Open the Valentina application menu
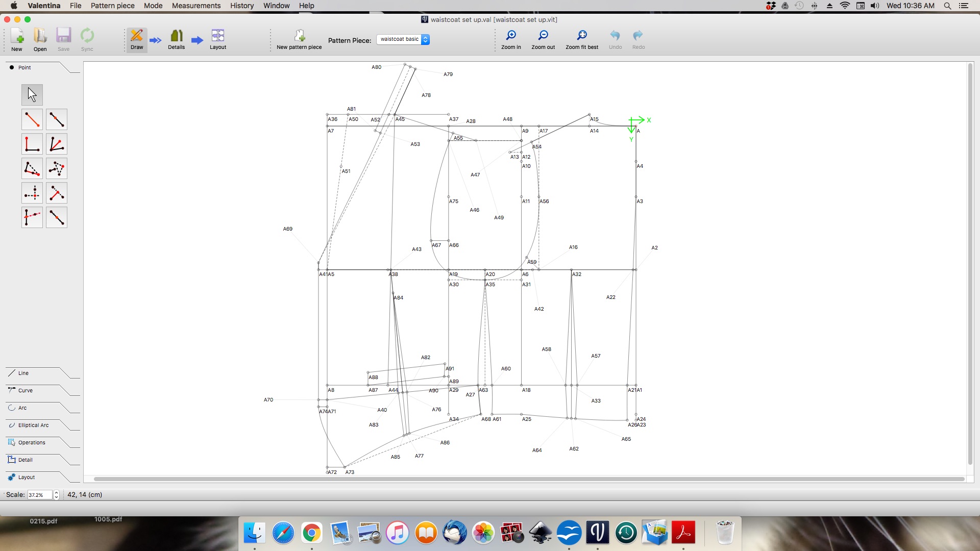Image resolution: width=980 pixels, height=551 pixels. tap(44, 6)
